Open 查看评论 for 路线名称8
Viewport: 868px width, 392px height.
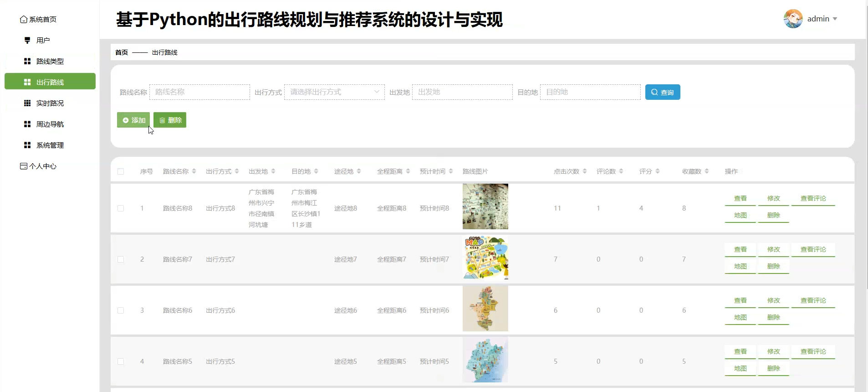point(813,198)
